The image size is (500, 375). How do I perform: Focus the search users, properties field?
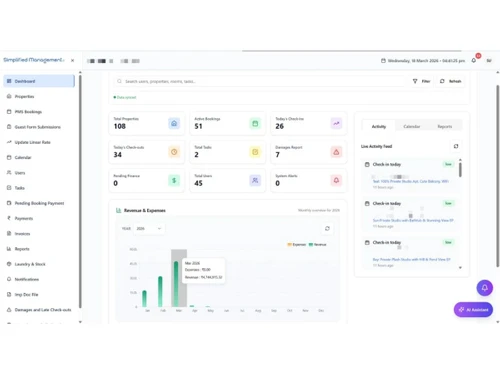point(260,81)
